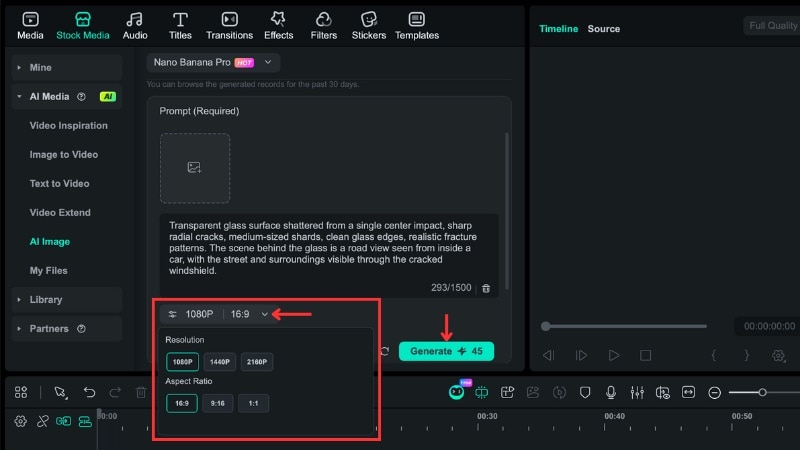Select 2160P resolution
This screenshot has height=450, width=800.
[x=257, y=362]
